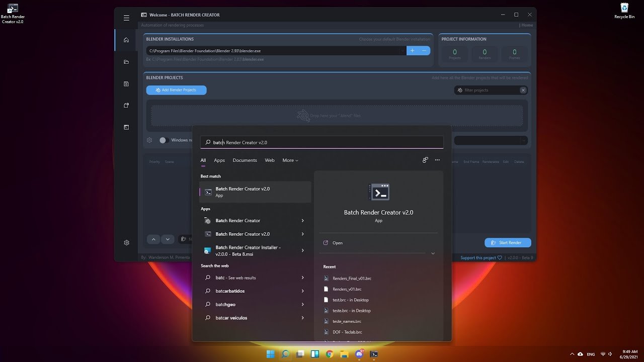
Task: Go to the Home page icon
Action: [x=126, y=40]
